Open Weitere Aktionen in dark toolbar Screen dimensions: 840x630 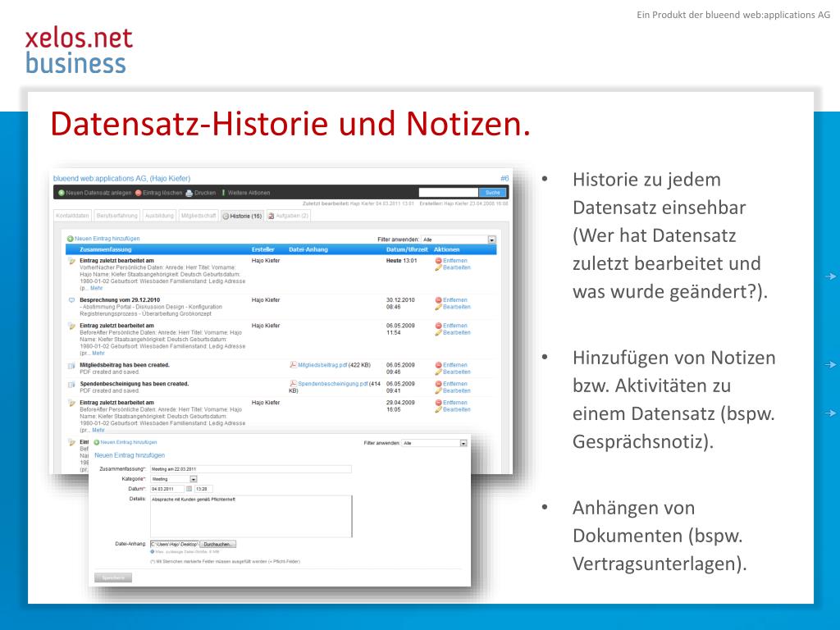click(246, 193)
